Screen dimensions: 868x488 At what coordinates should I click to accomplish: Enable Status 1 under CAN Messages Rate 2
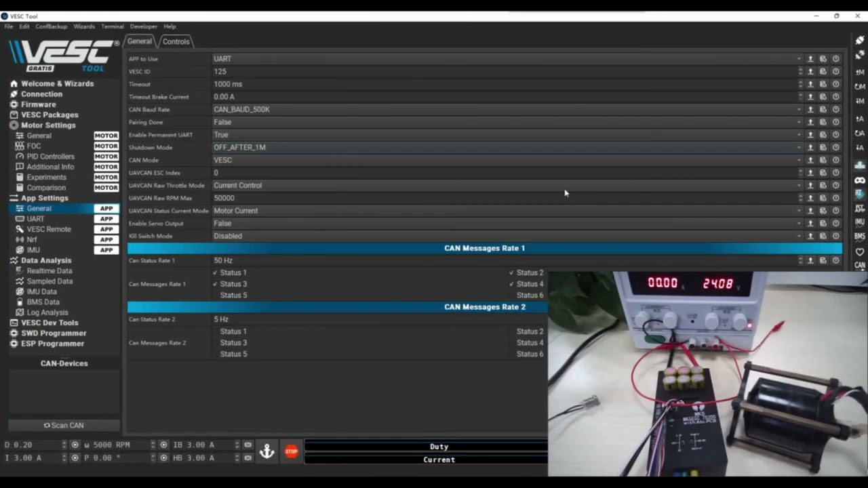[x=230, y=331]
